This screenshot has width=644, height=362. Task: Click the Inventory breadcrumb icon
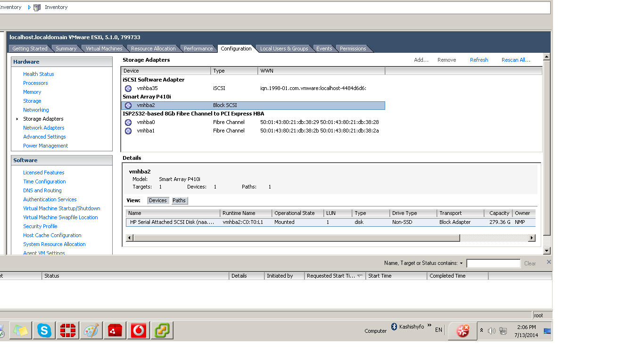(37, 8)
